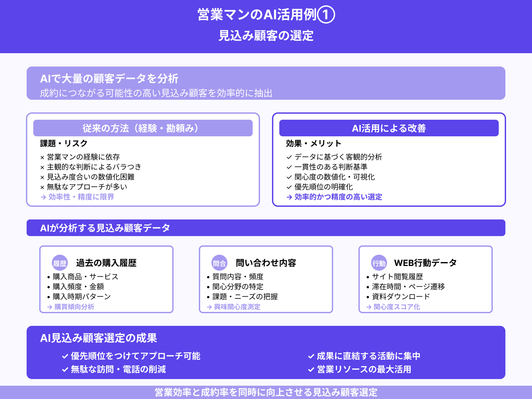Viewport: 532px width, 399px height.
Task: Click checkmark beside 関心度の数値化・可視化
Action: tap(289, 177)
